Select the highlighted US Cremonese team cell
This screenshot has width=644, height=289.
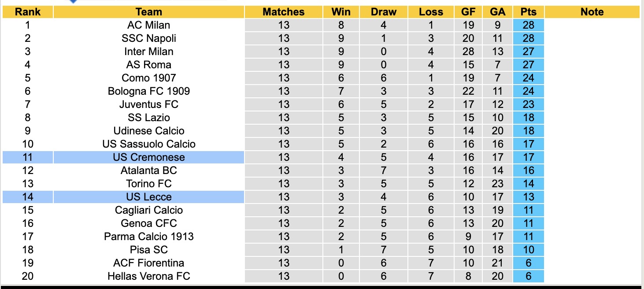[149, 157]
